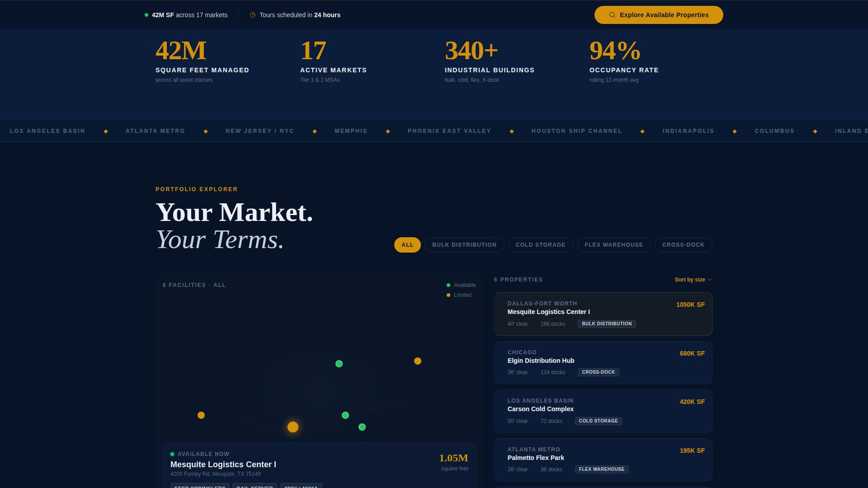Open the Elgin Distribution Hub property card
Screen dimensions: 868x488
pos(603,362)
